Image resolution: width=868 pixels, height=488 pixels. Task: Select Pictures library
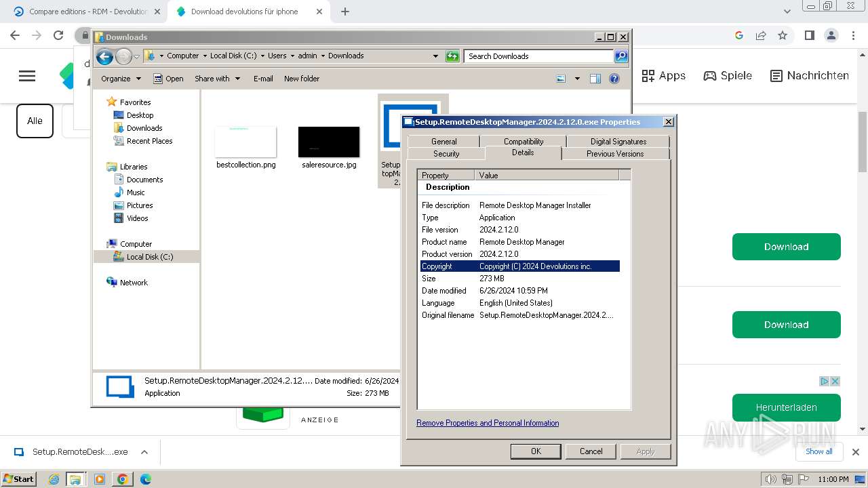(x=140, y=205)
